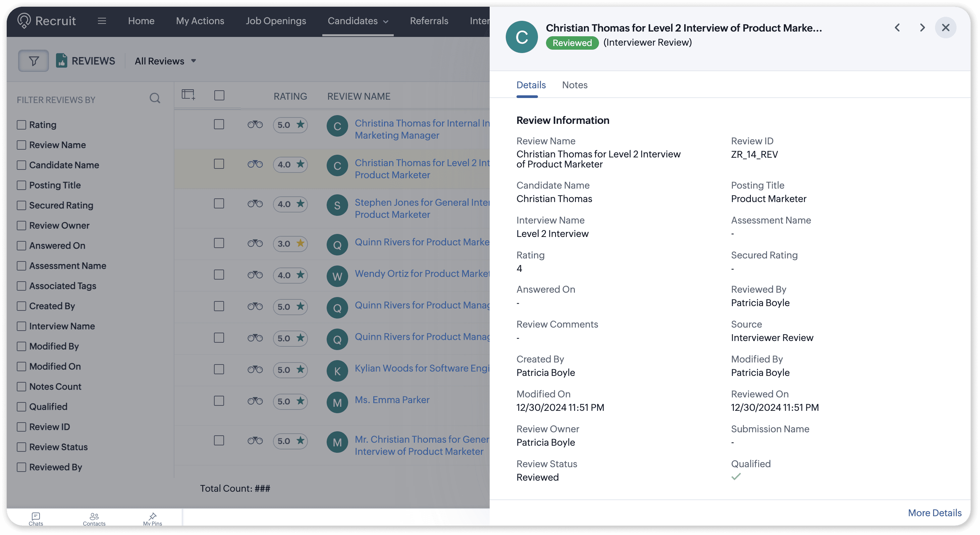Open Chats in bottom bar
Viewport: 980px width, 535px height.
(36, 518)
